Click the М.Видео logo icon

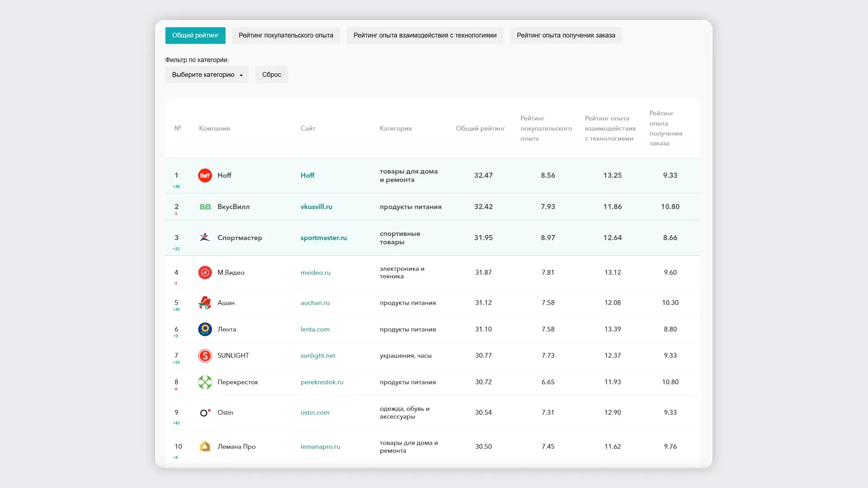pos(205,272)
